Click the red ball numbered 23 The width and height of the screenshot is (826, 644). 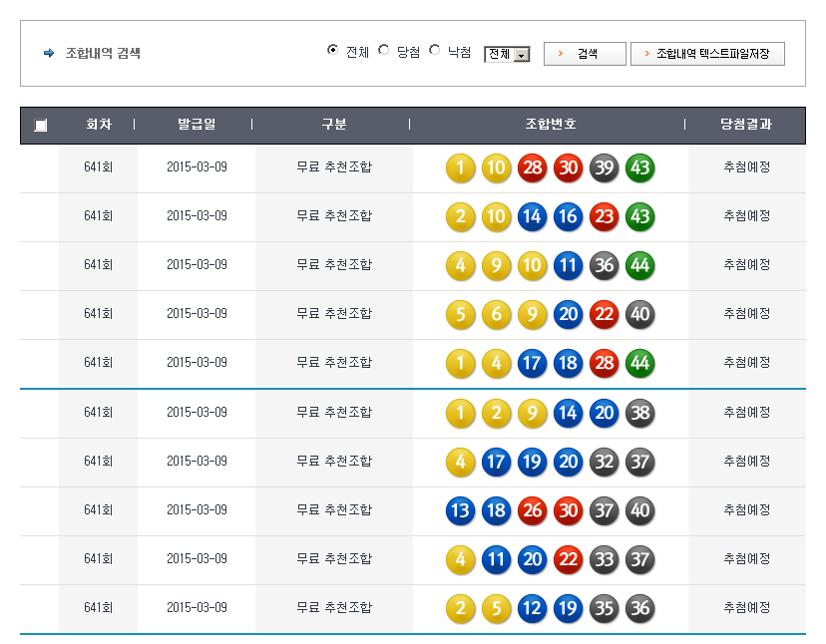(x=604, y=216)
